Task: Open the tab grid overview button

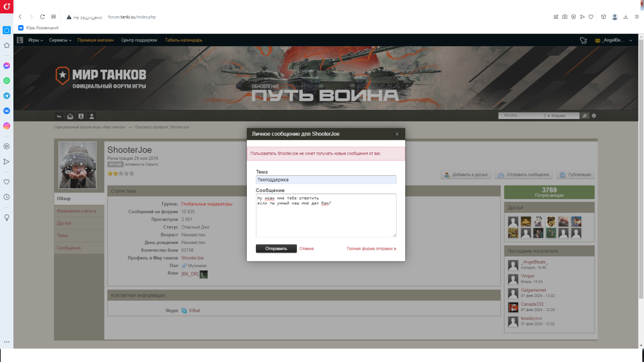Action: pyautogui.click(x=54, y=17)
